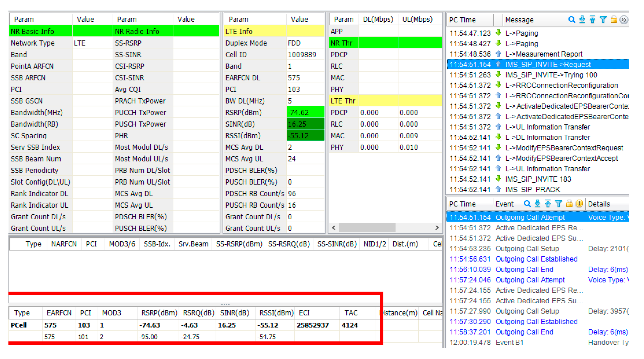Click scroll-to-bottom arrow in Message panel header
This screenshot has height=359, width=644.
pos(582,19)
